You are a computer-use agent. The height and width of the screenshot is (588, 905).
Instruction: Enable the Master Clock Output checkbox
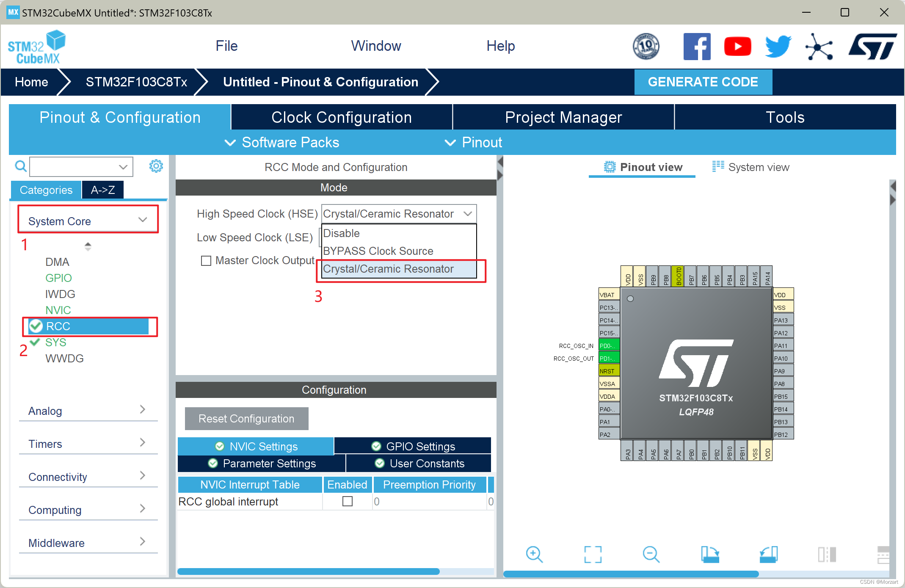click(x=206, y=261)
